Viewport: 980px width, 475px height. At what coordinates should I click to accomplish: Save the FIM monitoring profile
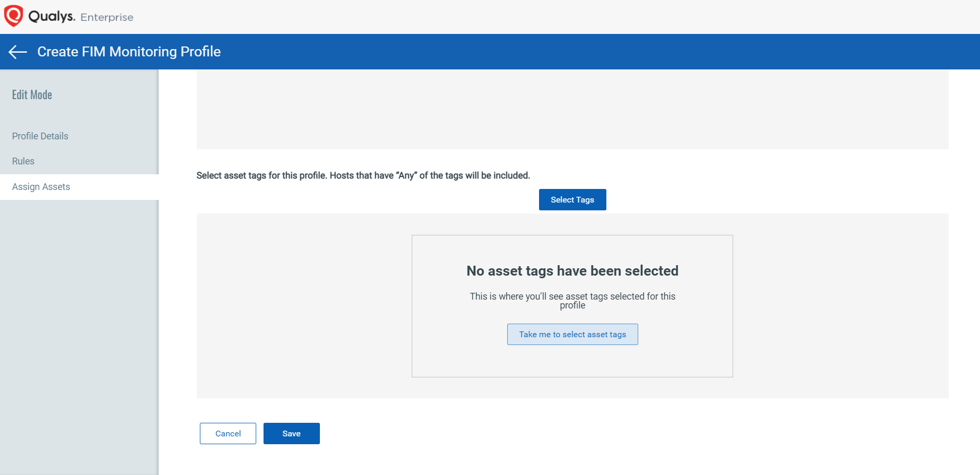coord(291,434)
